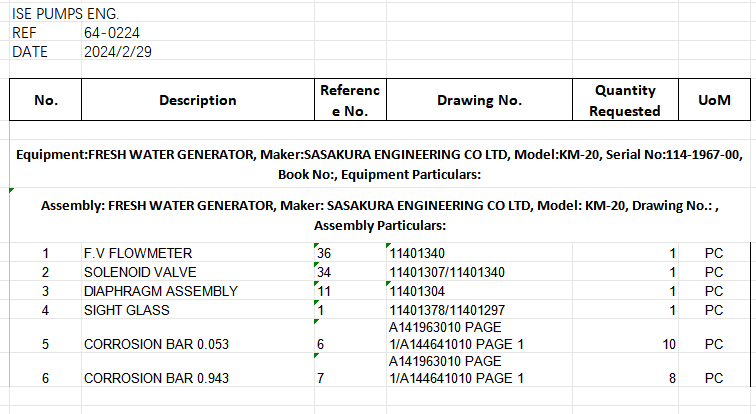756x414 pixels.
Task: Click the SOLENOID VALVE description cell
Action: [x=198, y=272]
